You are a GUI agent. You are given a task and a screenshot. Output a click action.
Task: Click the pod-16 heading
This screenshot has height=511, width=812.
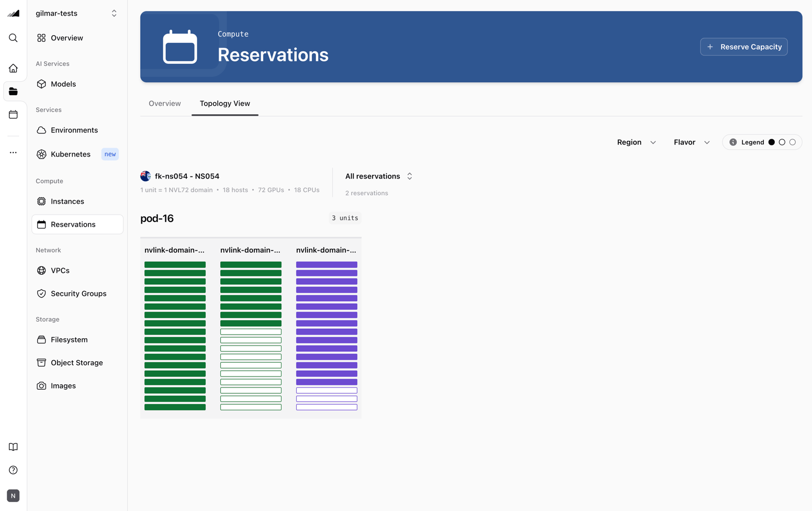157,218
